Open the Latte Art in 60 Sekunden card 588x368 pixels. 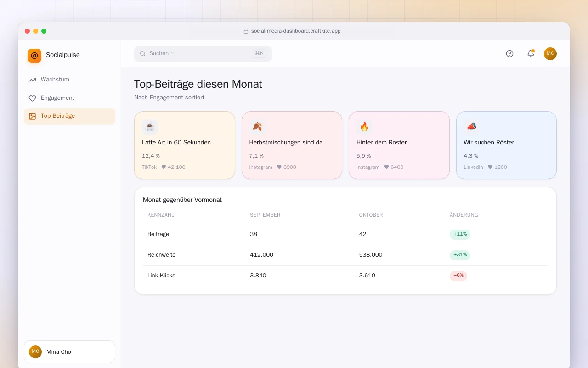[x=185, y=145]
